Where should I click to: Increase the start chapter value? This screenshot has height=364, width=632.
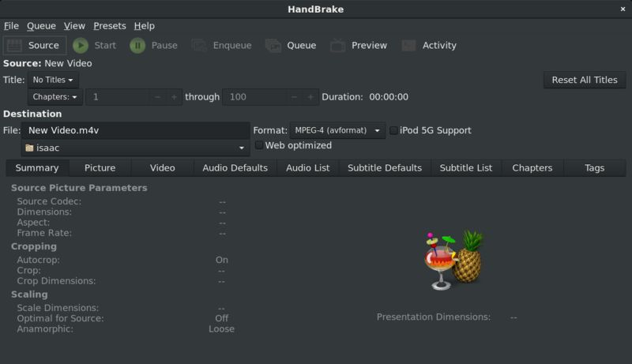click(x=174, y=97)
